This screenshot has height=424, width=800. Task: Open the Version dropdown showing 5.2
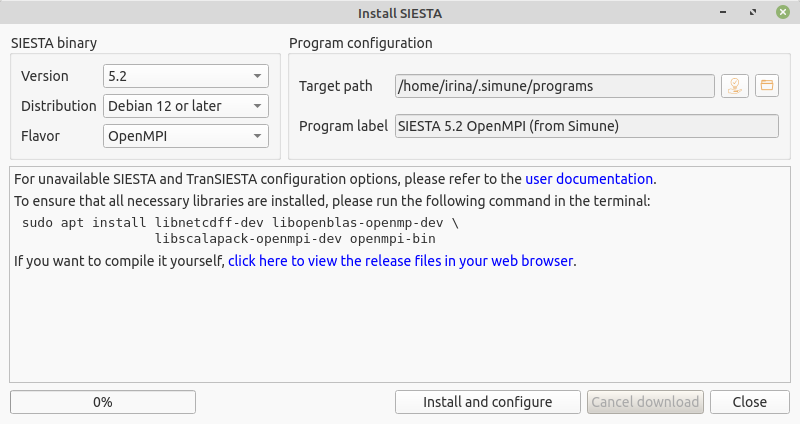(186, 76)
